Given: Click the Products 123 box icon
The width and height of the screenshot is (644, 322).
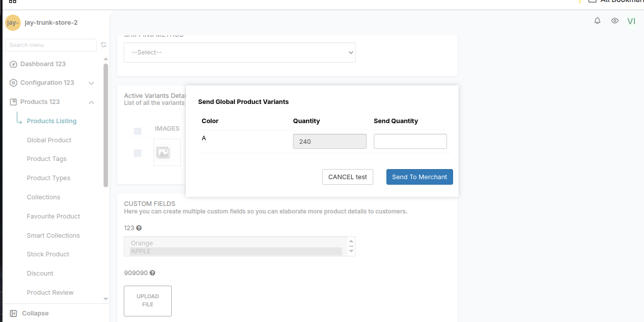Looking at the screenshot, I should 14,102.
